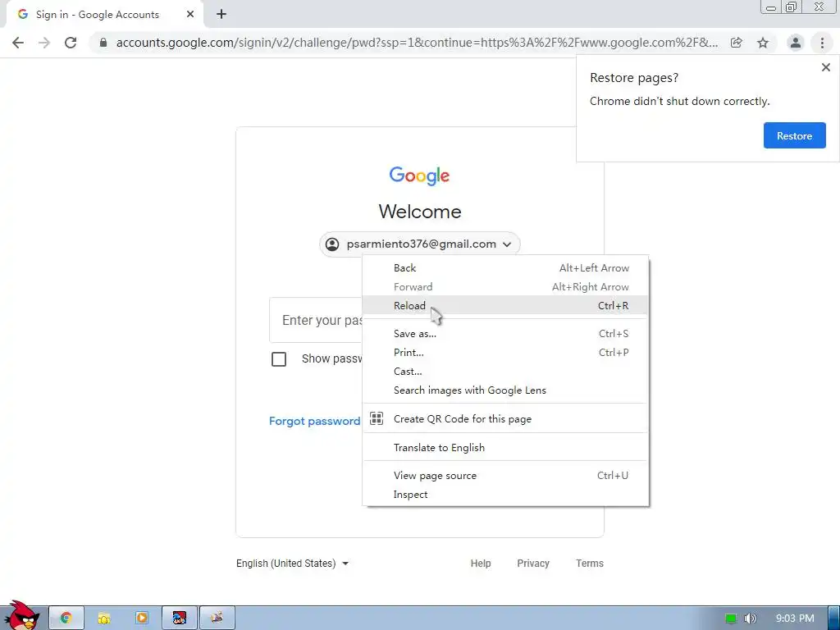
Task: Click the Enter your password field
Action: [316, 320]
